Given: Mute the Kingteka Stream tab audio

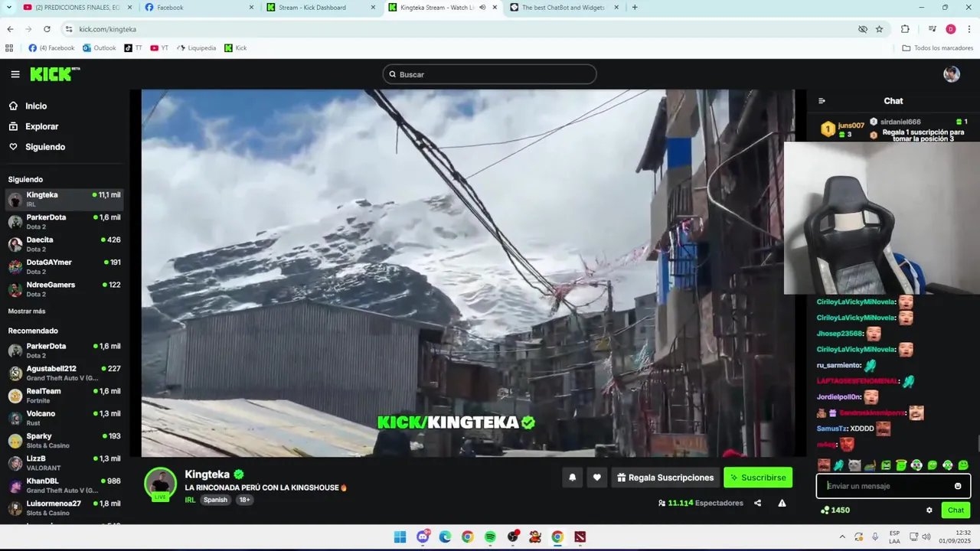Looking at the screenshot, I should coord(482,8).
